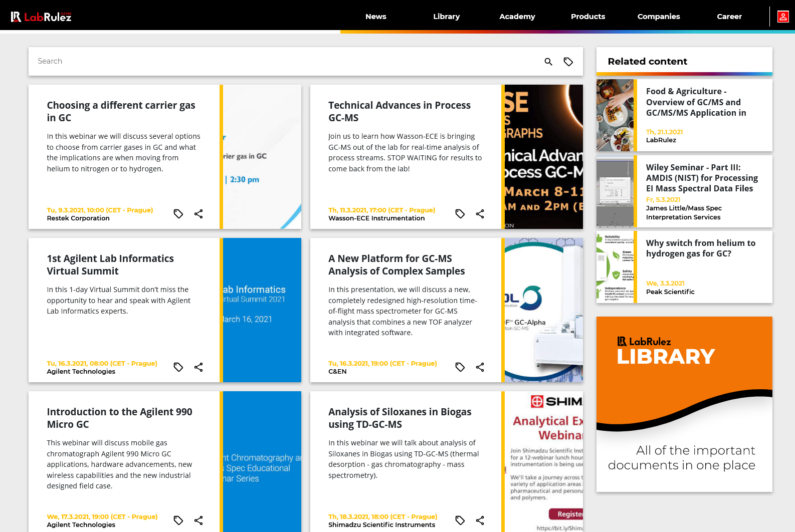Click C&EN organizer name
795x532 pixels.
point(337,372)
